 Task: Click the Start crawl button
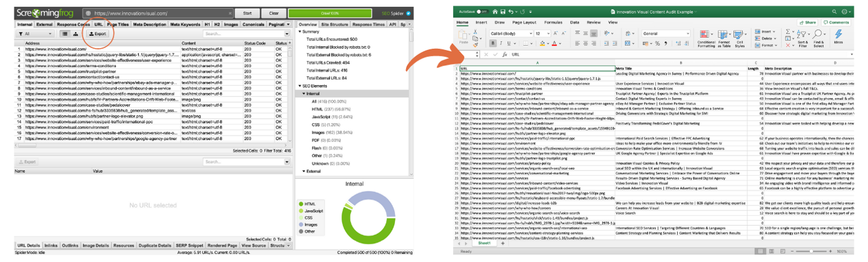[248, 13]
